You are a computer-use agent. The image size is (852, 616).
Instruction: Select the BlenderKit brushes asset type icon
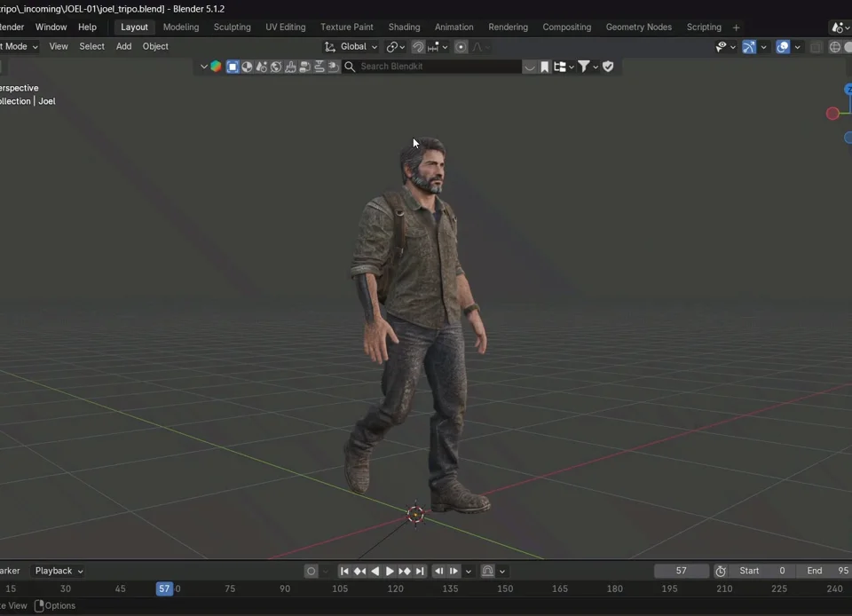291,67
